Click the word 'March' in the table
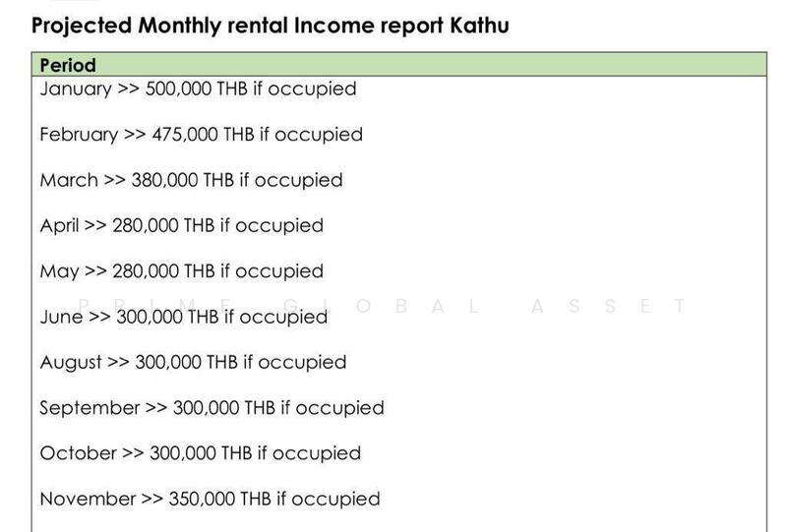 69,180
